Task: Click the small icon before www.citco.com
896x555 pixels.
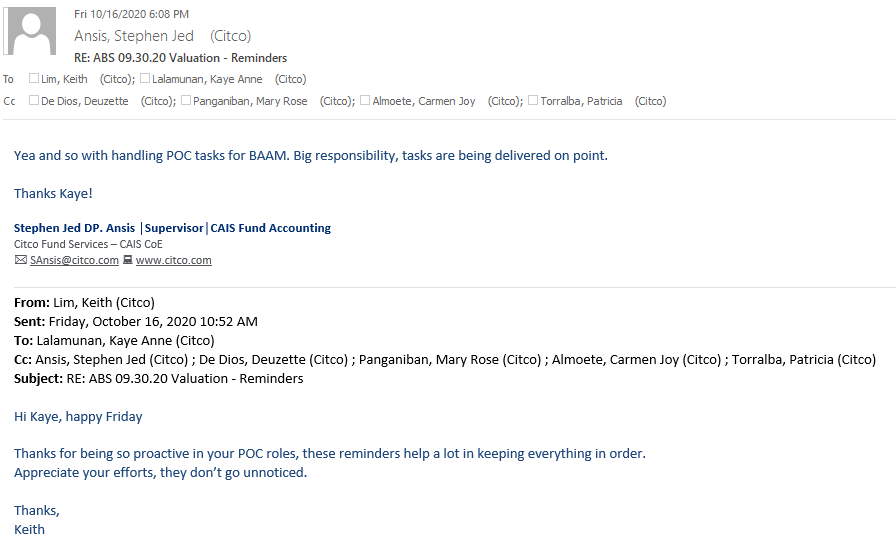Action: (127, 260)
